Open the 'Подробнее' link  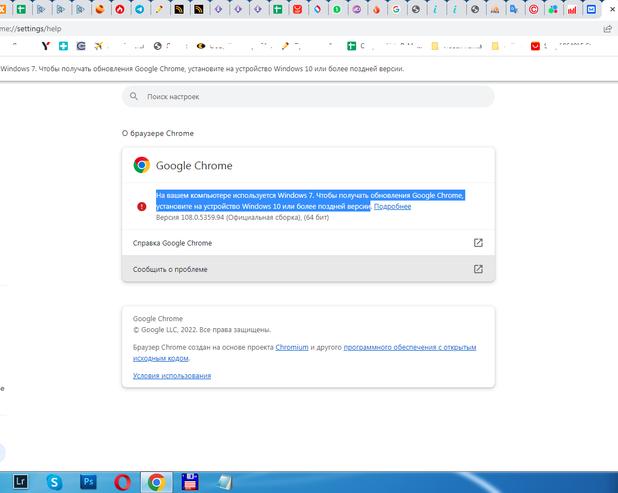coord(392,207)
